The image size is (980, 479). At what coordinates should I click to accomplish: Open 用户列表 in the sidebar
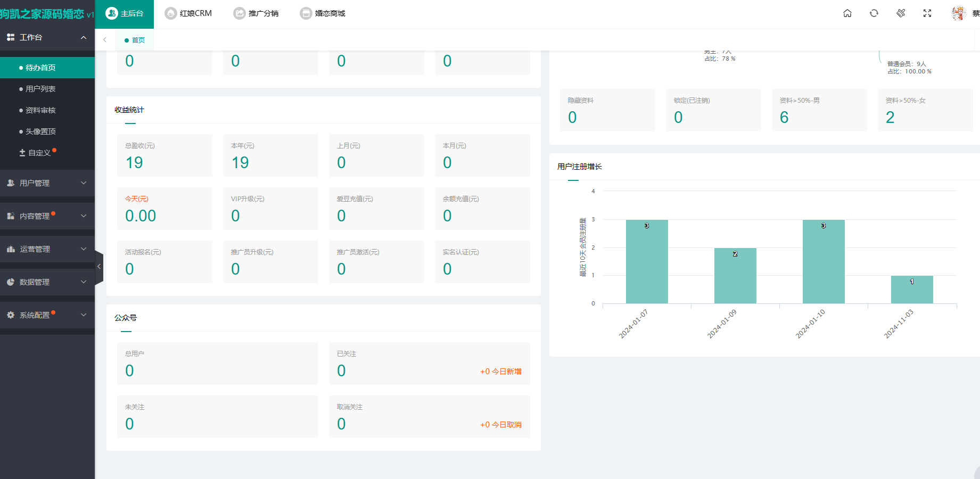point(40,89)
